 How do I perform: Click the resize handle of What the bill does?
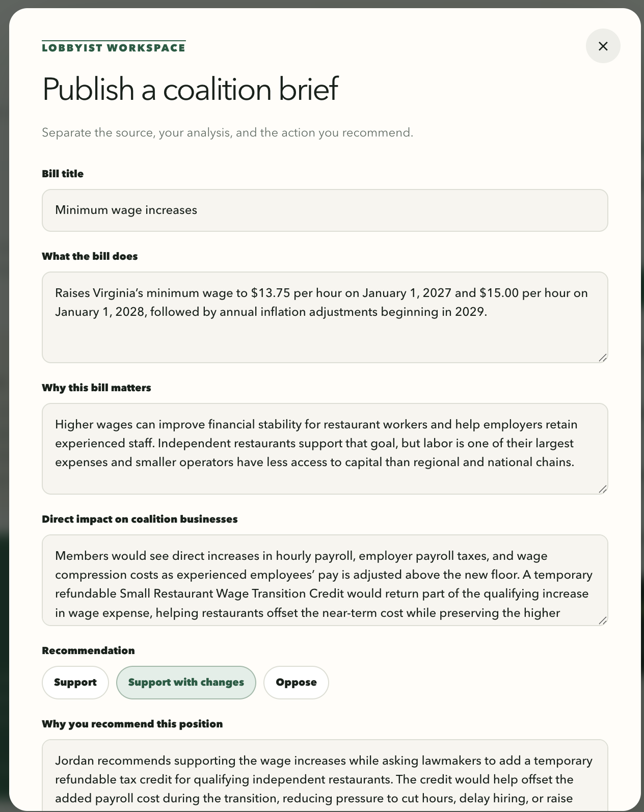click(x=602, y=358)
